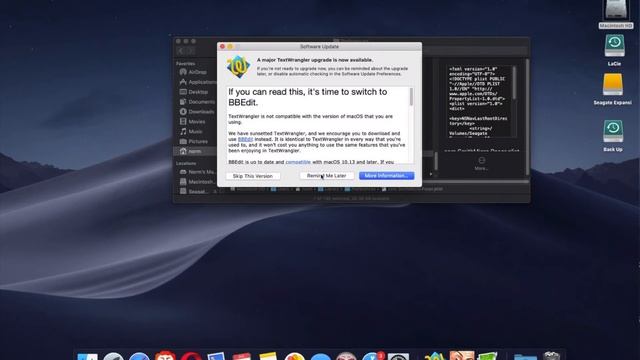Click the switch to BBEdit heading text
This screenshot has height=360, width=640.
click(307, 97)
